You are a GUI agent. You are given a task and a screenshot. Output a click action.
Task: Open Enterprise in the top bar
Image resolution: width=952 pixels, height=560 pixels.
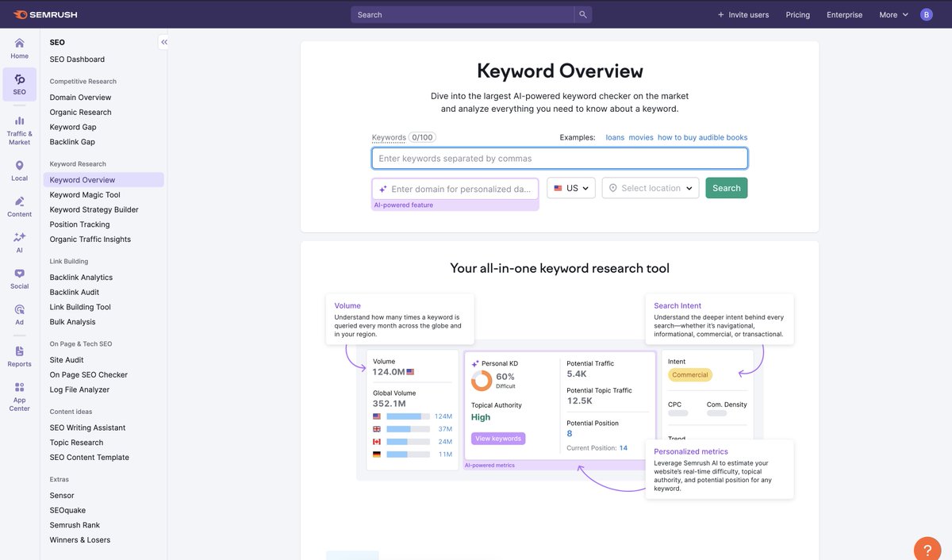point(844,14)
